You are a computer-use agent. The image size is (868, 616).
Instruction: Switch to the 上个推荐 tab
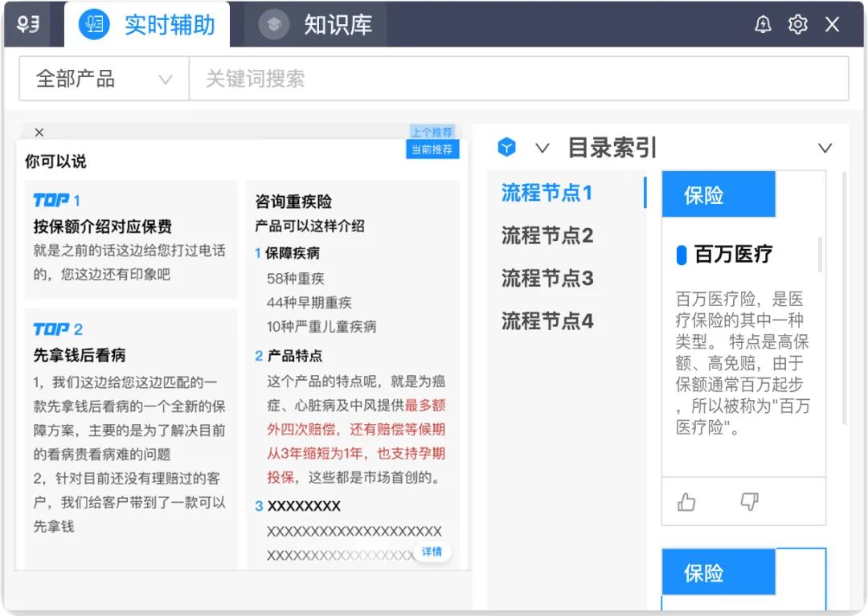tap(432, 132)
